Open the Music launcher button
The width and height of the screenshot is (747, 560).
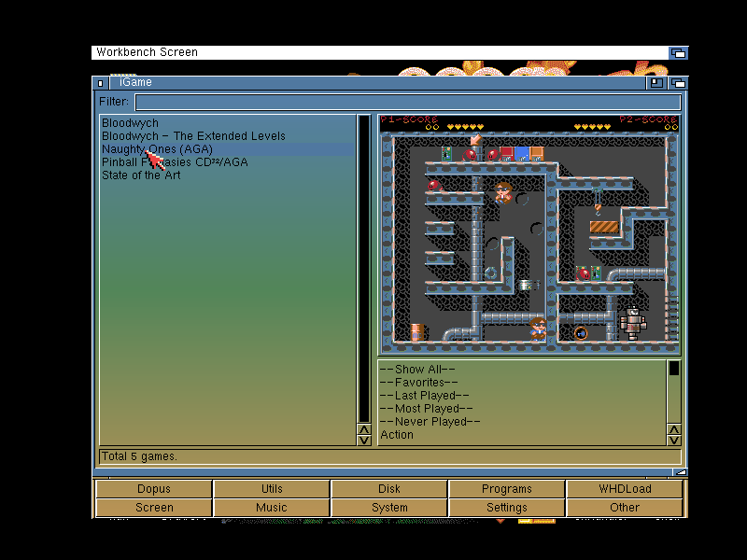[271, 507]
